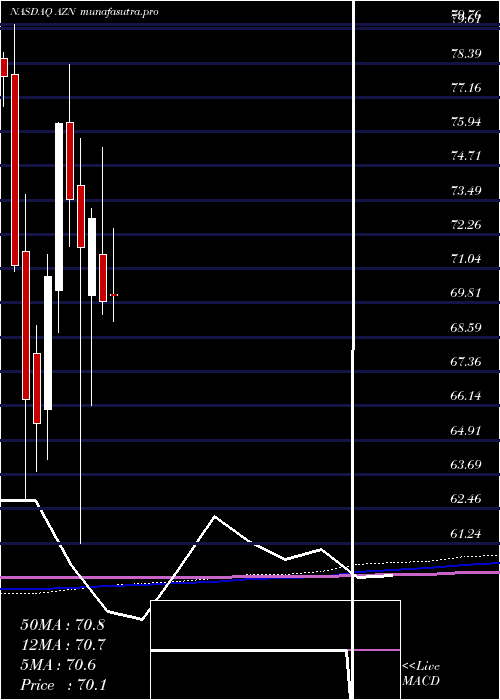Click the 66.14 price axis label
The image size is (500, 700).
466,396
